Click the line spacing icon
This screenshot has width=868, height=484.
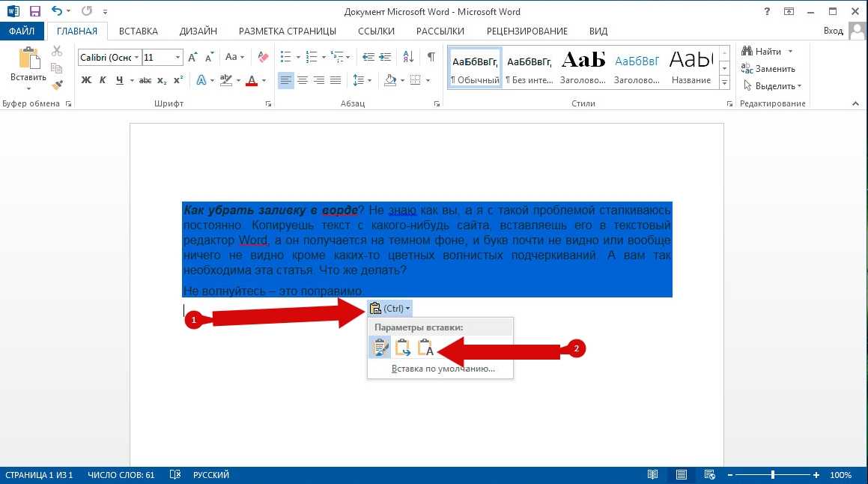pos(358,80)
